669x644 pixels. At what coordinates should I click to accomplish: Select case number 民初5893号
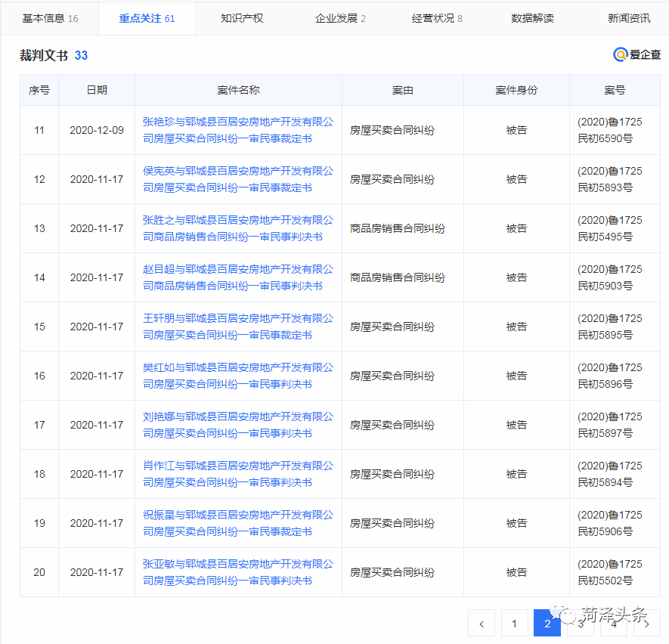(605, 187)
